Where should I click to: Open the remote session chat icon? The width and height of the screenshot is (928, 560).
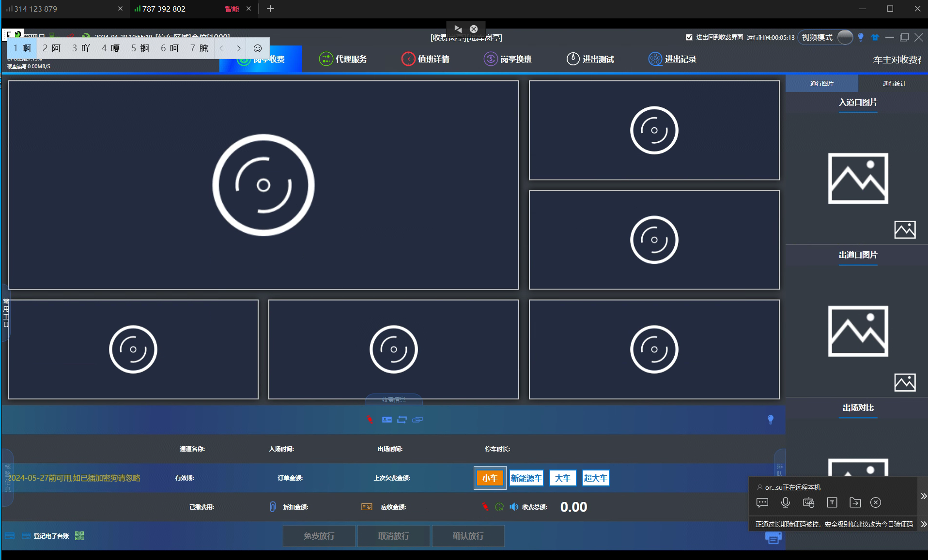tap(762, 502)
